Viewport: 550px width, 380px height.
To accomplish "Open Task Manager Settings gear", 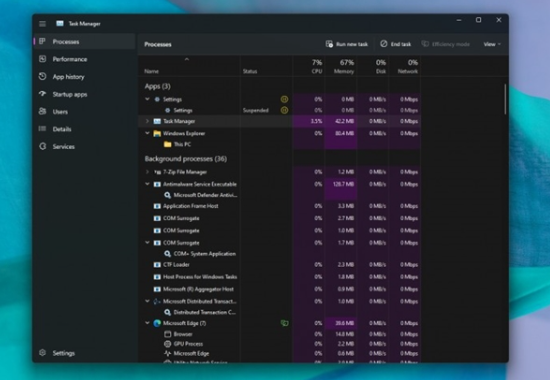I will pos(42,353).
